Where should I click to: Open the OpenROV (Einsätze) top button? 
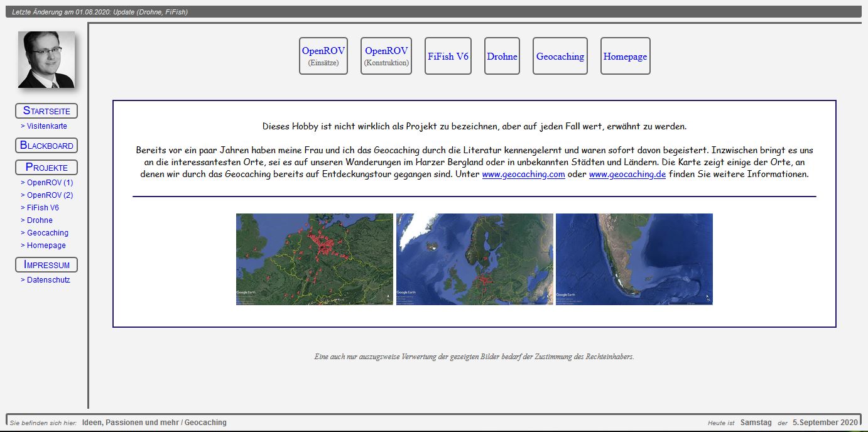click(x=323, y=56)
